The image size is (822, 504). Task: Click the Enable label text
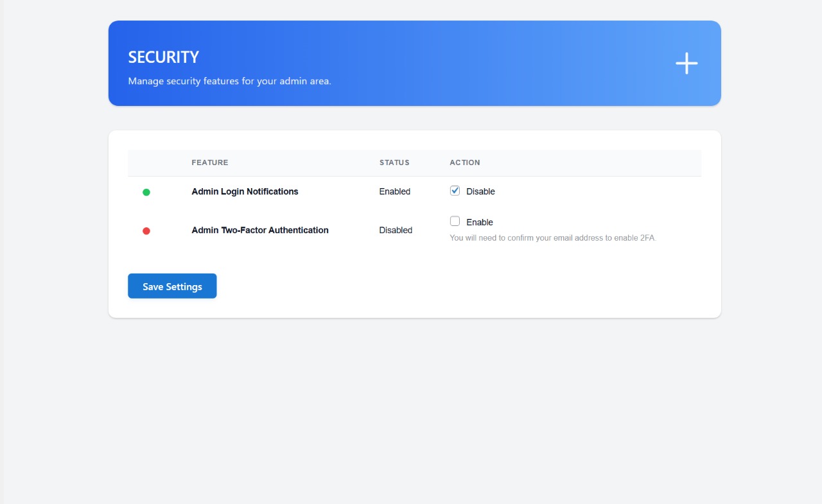479,222
